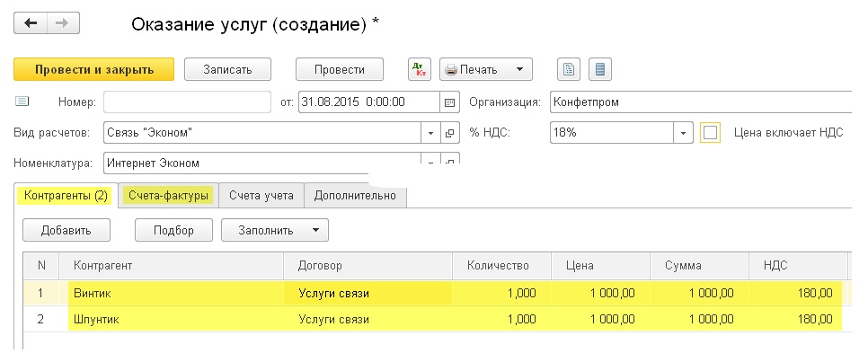
Task: Open calendar picker beside the date field
Action: point(449,102)
